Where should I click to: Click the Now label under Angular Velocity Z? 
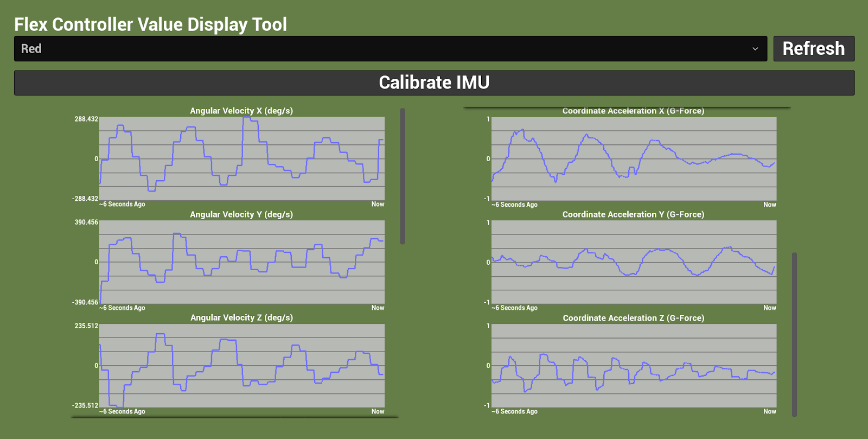[x=378, y=411]
